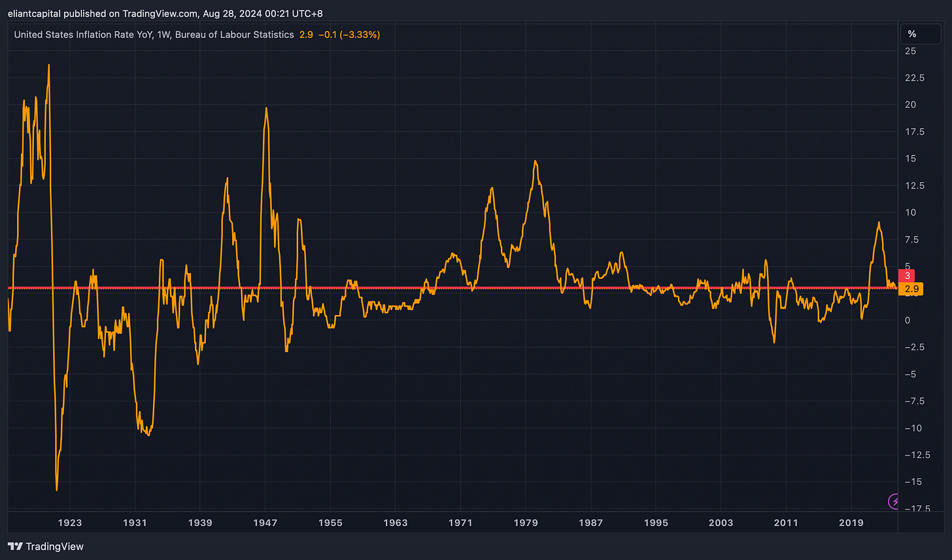The image size is (952, 560).
Task: Click the 2003 label on the time axis
Action: coord(721,523)
